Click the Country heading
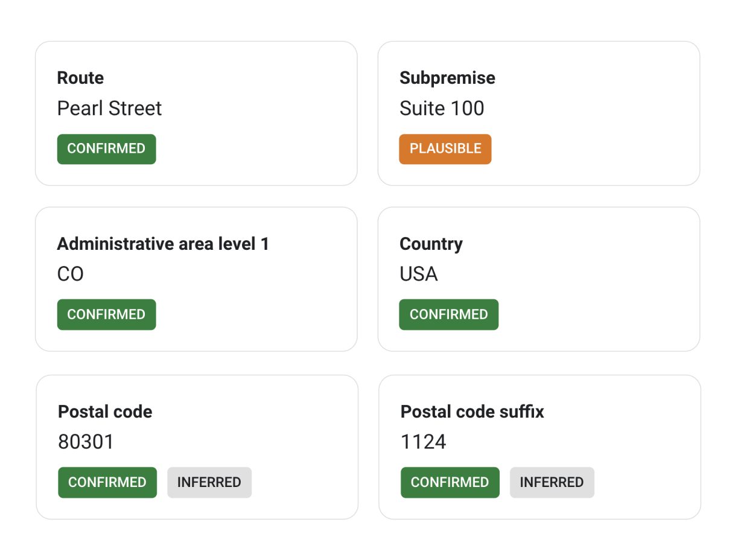735x560 pixels. coord(431,244)
